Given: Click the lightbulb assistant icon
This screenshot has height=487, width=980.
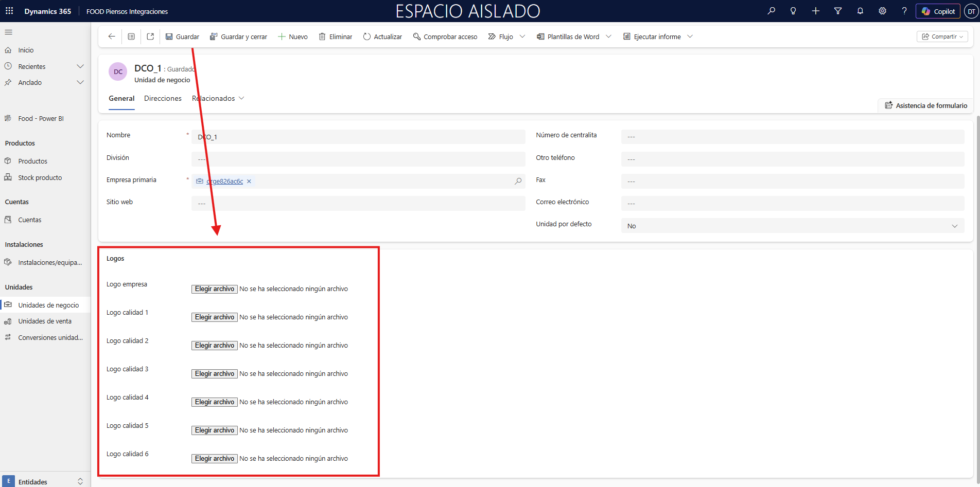Looking at the screenshot, I should coord(793,11).
